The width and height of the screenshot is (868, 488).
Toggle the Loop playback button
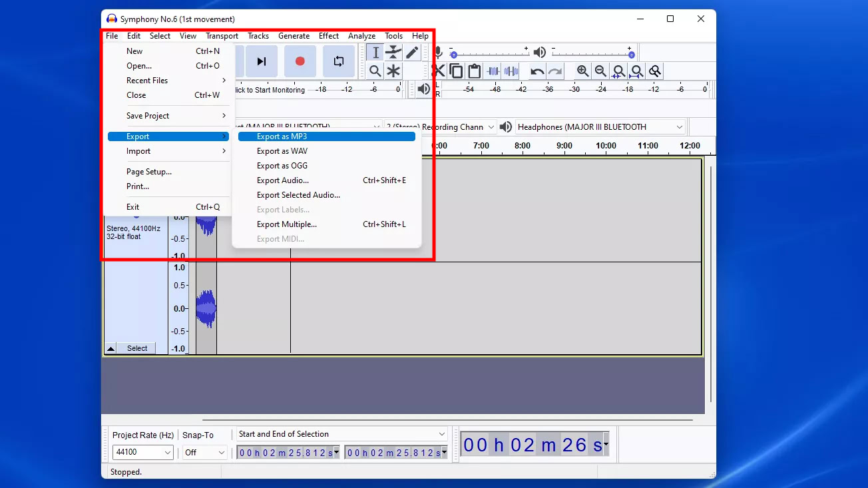pyautogui.click(x=339, y=61)
